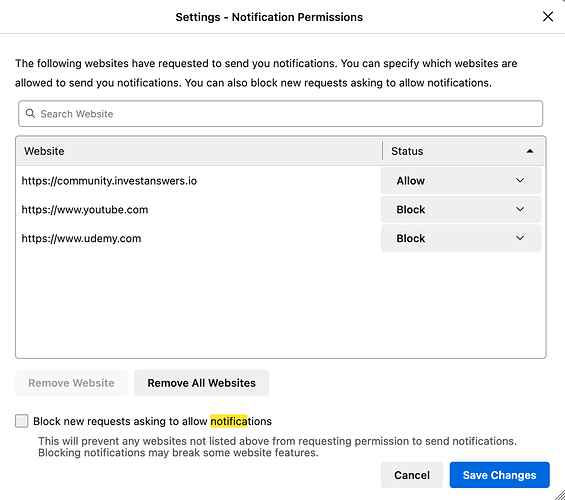Click the magnifier icon in search box
The height and width of the screenshot is (500, 565).
[31, 113]
